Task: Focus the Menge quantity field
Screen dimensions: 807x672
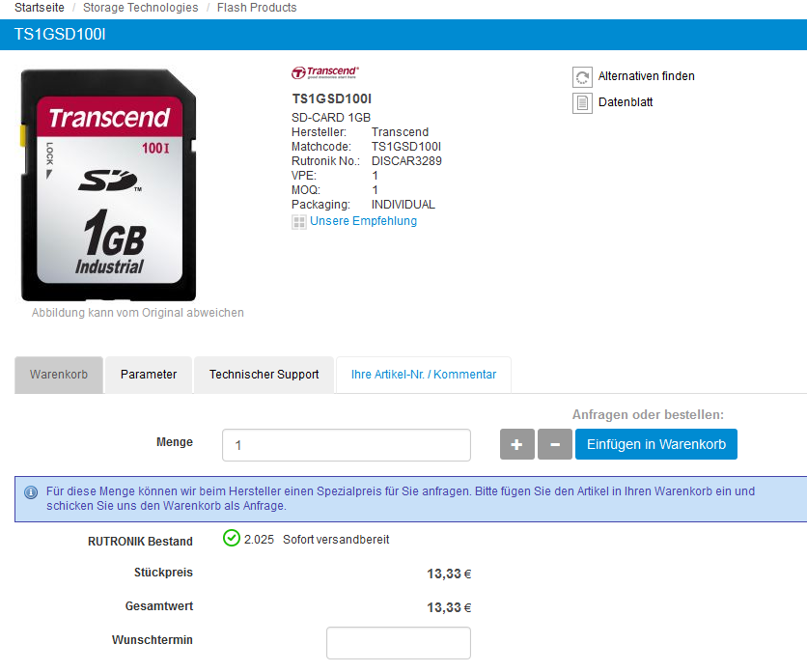Action: pyautogui.click(x=347, y=445)
